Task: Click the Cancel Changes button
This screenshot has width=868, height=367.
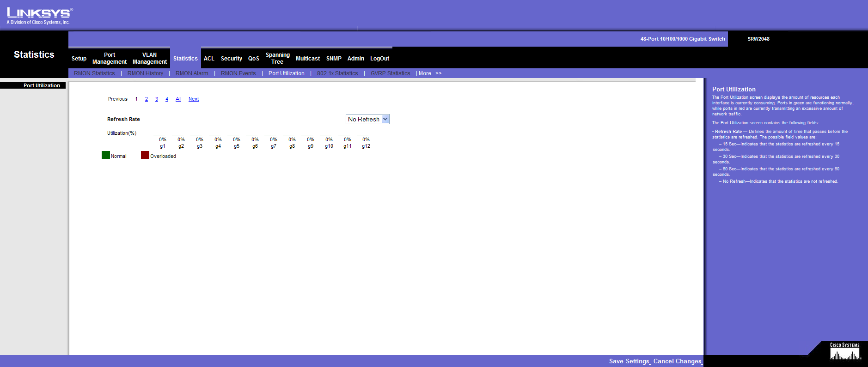Action: (678, 361)
